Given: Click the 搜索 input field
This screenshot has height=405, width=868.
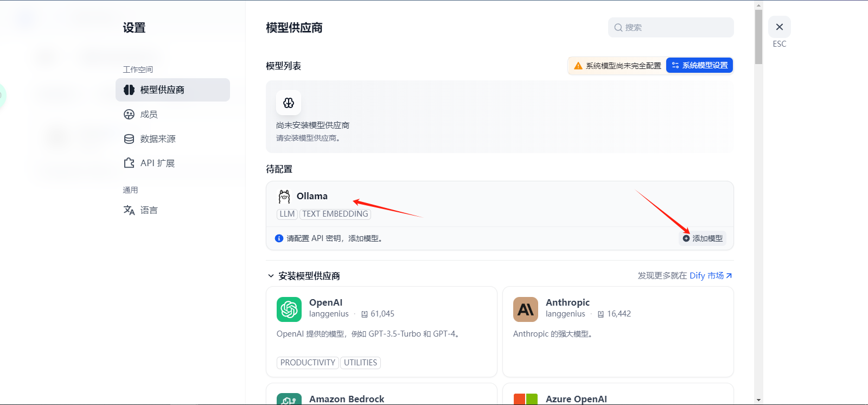Looking at the screenshot, I should click(675, 28).
